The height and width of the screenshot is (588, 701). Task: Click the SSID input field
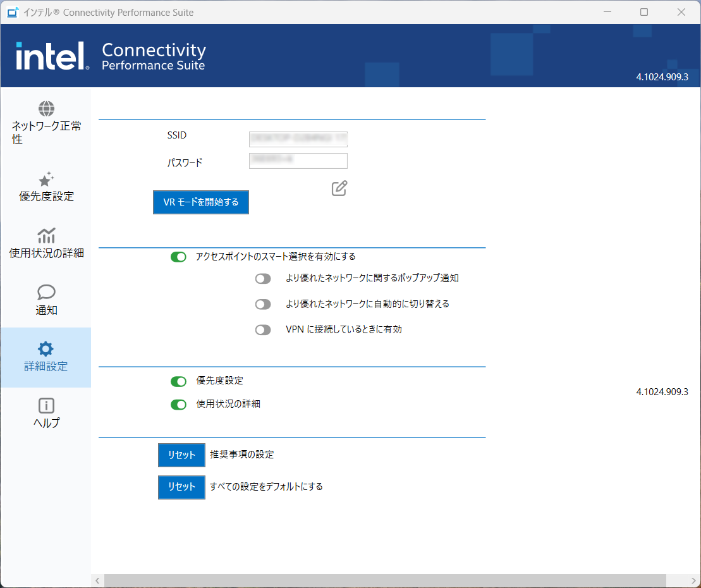point(298,139)
